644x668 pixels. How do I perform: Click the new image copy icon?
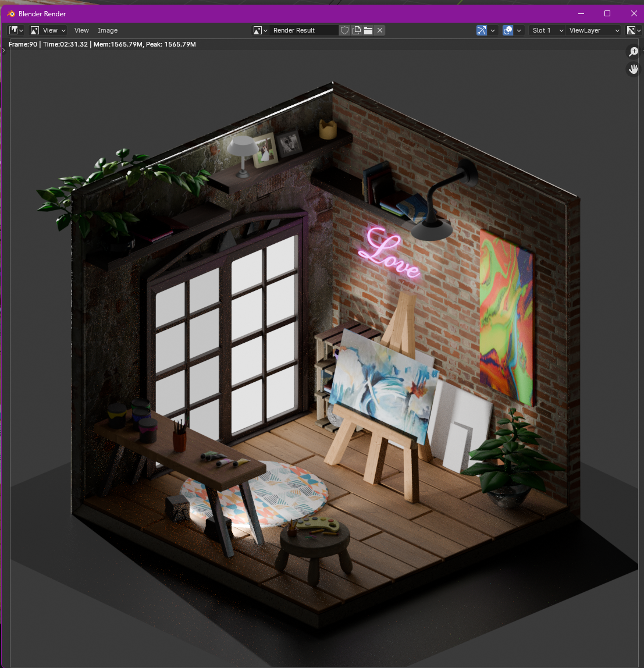coord(357,30)
